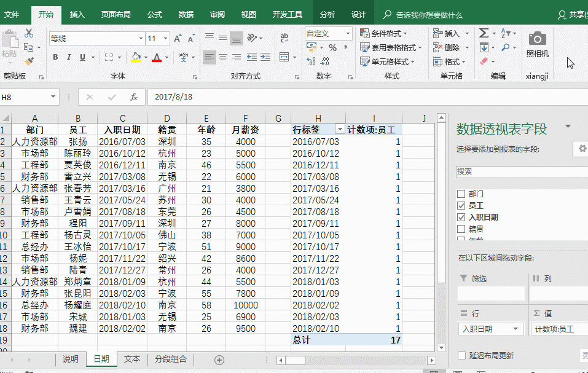This screenshot has width=588, height=373.
Task: Click the Cut scissors icon
Action: point(29,33)
